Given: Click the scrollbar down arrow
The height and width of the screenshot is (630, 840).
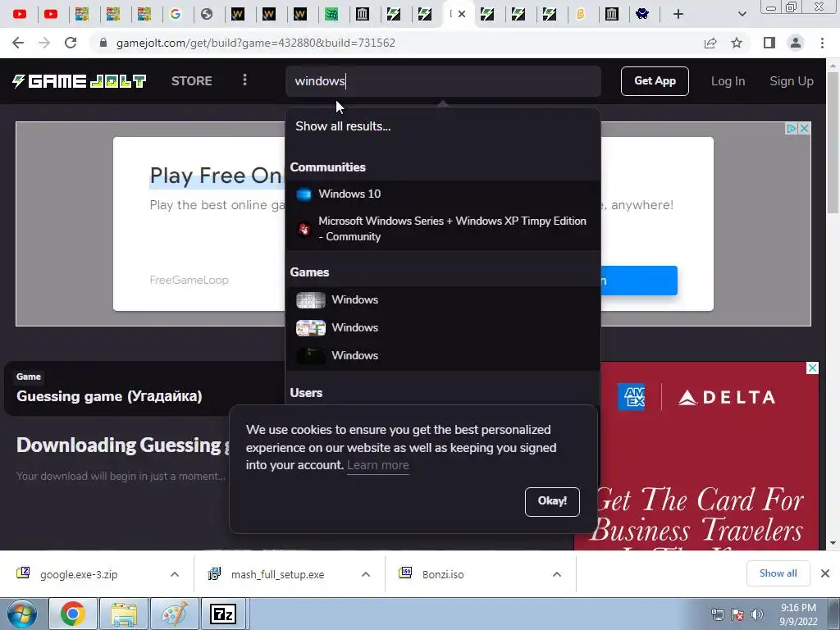Looking at the screenshot, I should (x=832, y=543).
